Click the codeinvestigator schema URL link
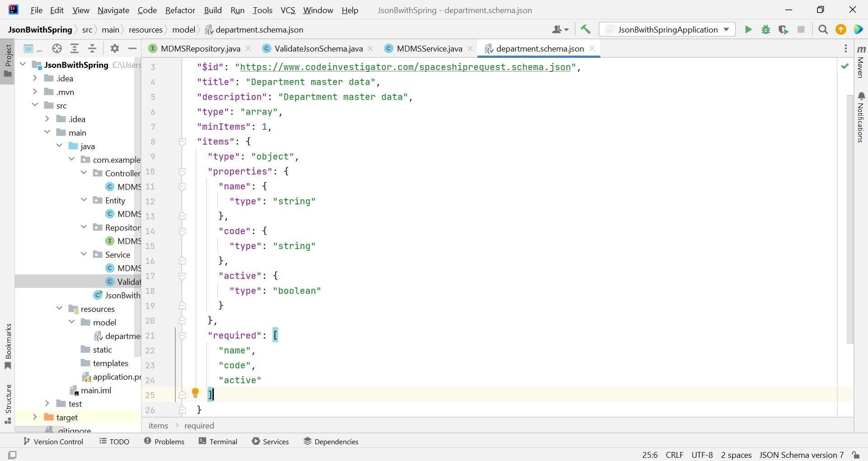868x461 pixels. pyautogui.click(x=405, y=67)
